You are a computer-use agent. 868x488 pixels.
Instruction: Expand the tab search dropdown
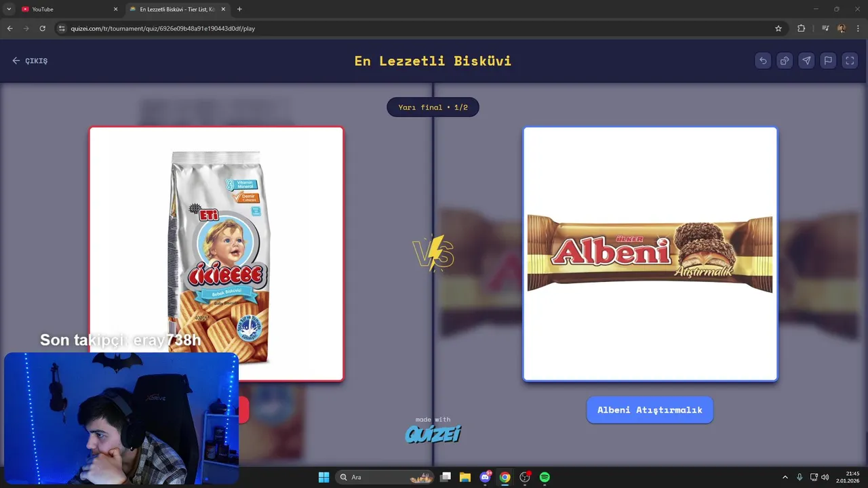click(x=9, y=9)
